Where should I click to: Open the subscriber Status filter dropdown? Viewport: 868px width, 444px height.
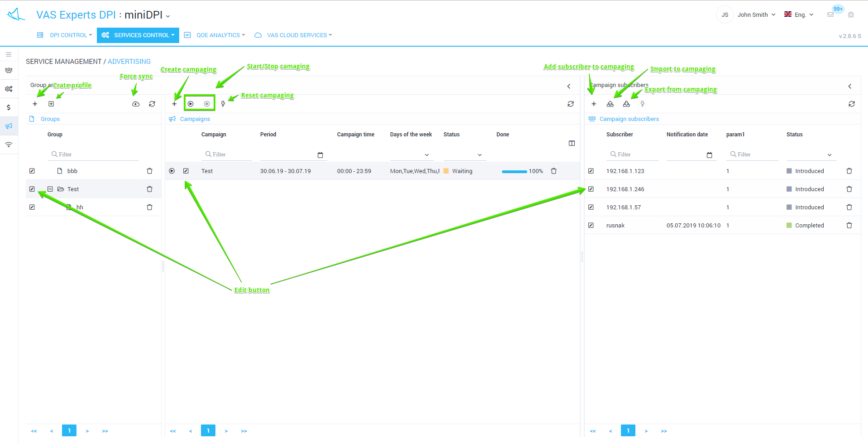click(829, 155)
